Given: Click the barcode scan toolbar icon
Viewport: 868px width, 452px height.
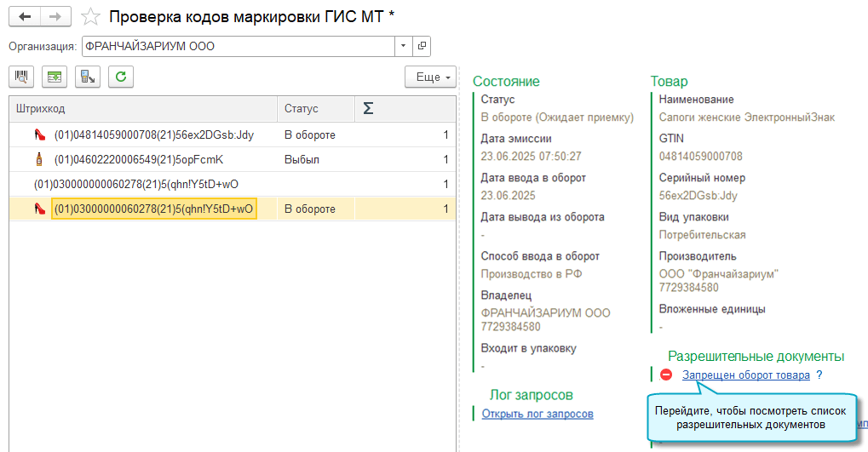Looking at the screenshot, I should coord(21,77).
